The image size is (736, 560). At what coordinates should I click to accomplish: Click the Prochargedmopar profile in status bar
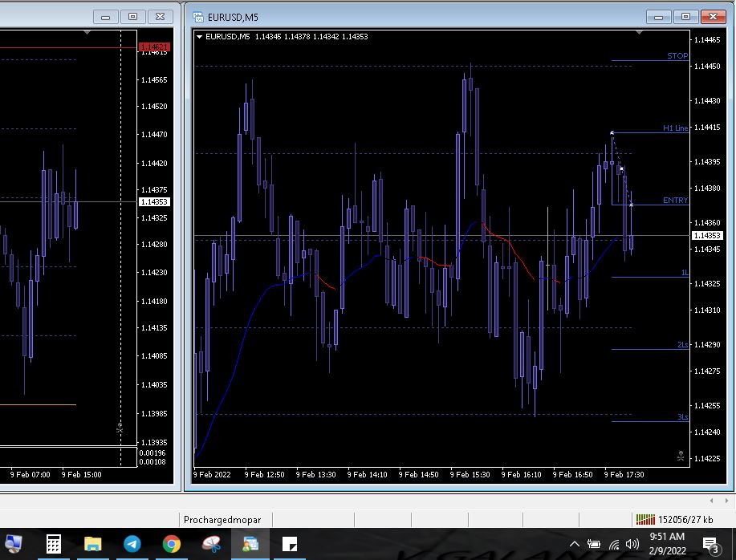click(x=222, y=520)
